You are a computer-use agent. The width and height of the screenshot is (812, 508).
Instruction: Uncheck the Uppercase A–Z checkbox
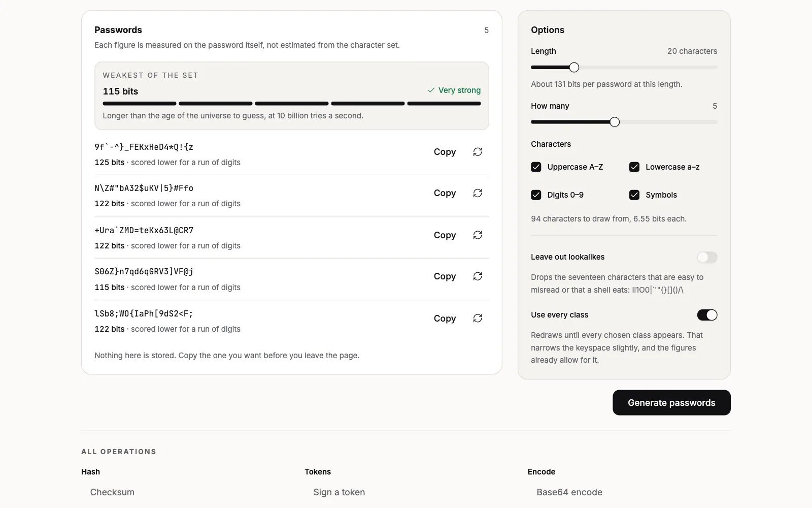(x=536, y=167)
